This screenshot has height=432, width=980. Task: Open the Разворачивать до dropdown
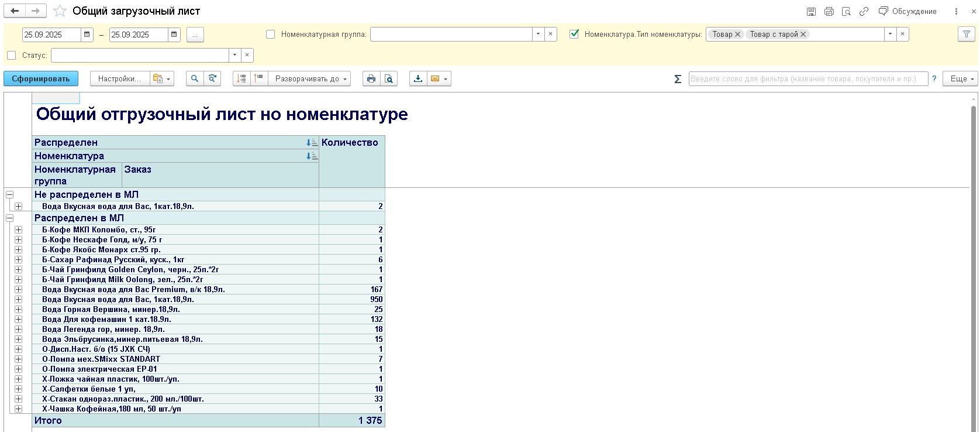(310, 78)
